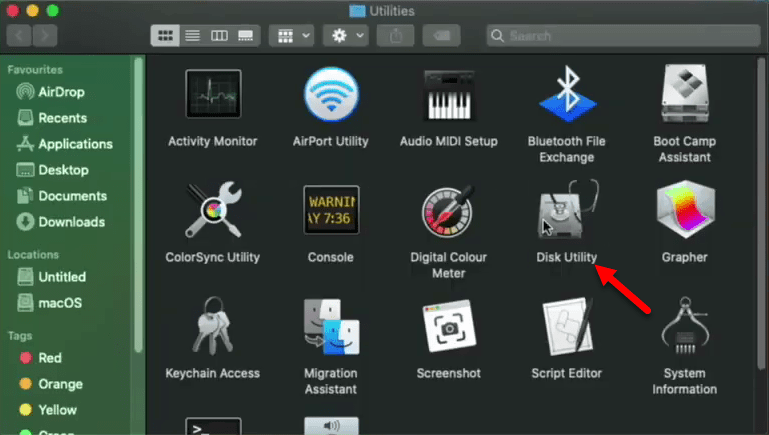The image size is (769, 435).
Task: Switch to list view
Action: tap(192, 35)
